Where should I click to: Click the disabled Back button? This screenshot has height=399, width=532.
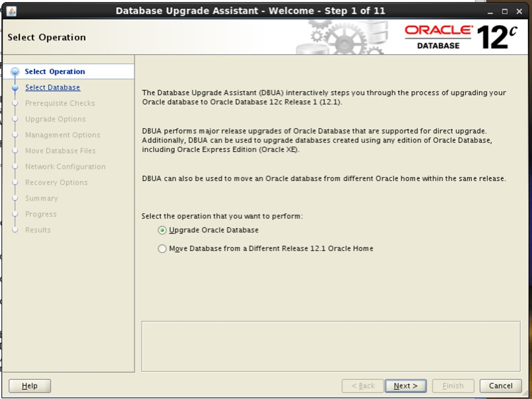click(362, 386)
